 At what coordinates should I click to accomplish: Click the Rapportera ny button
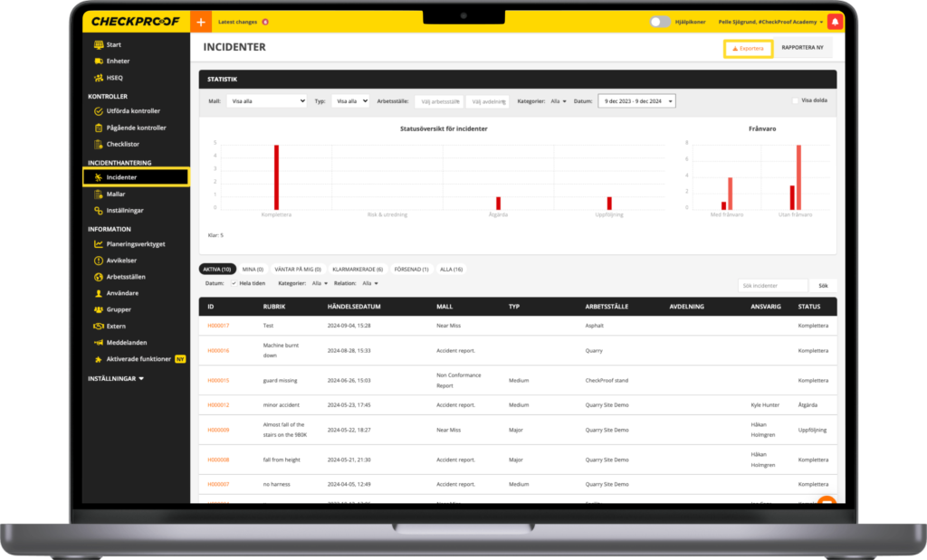point(802,48)
